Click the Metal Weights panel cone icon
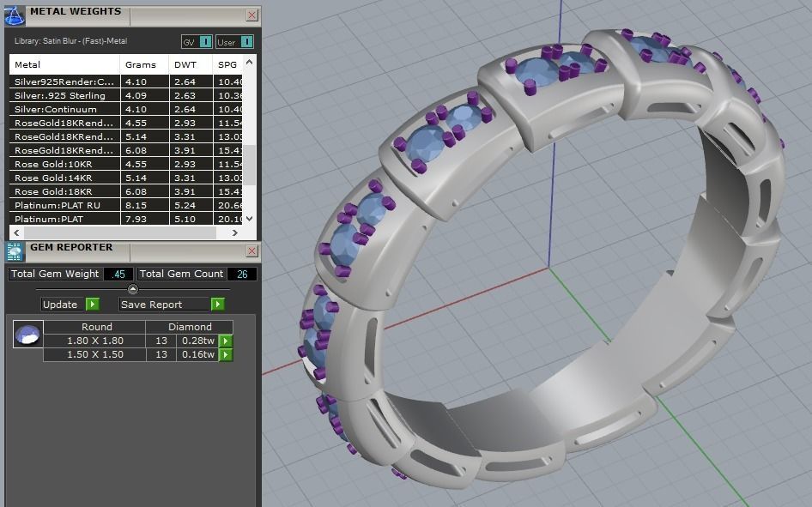Viewport: 812px width, 507px height. [x=14, y=15]
